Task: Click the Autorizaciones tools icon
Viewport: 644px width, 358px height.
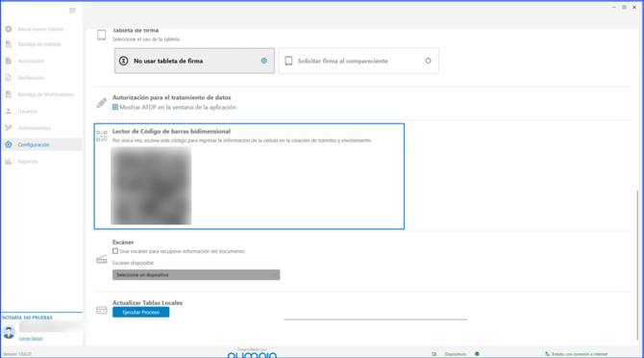Action: [x=9, y=128]
